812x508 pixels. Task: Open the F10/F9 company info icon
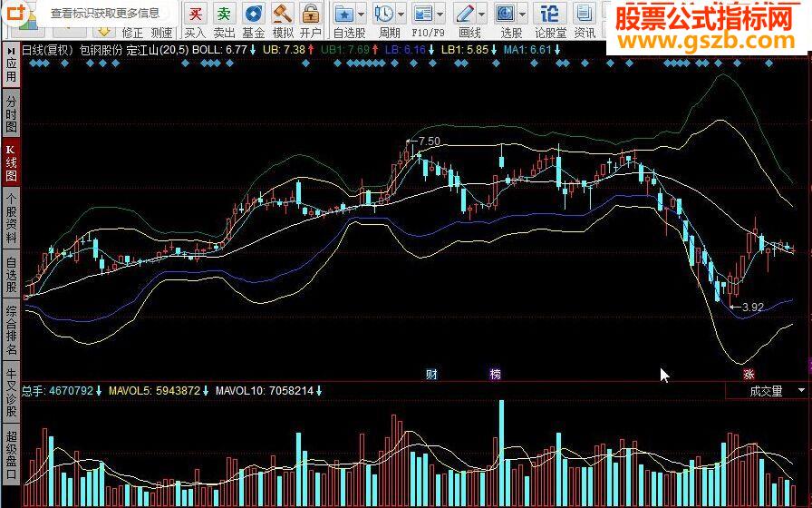pyautogui.click(x=423, y=14)
